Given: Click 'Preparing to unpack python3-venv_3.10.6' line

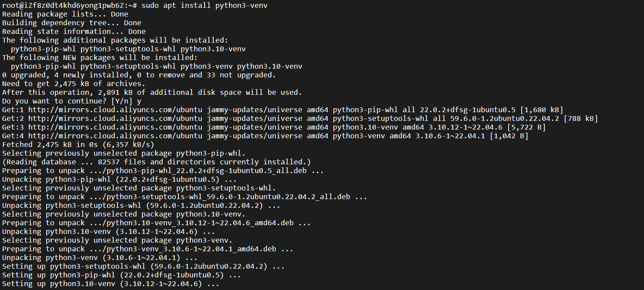Looking at the screenshot, I should point(148,249).
